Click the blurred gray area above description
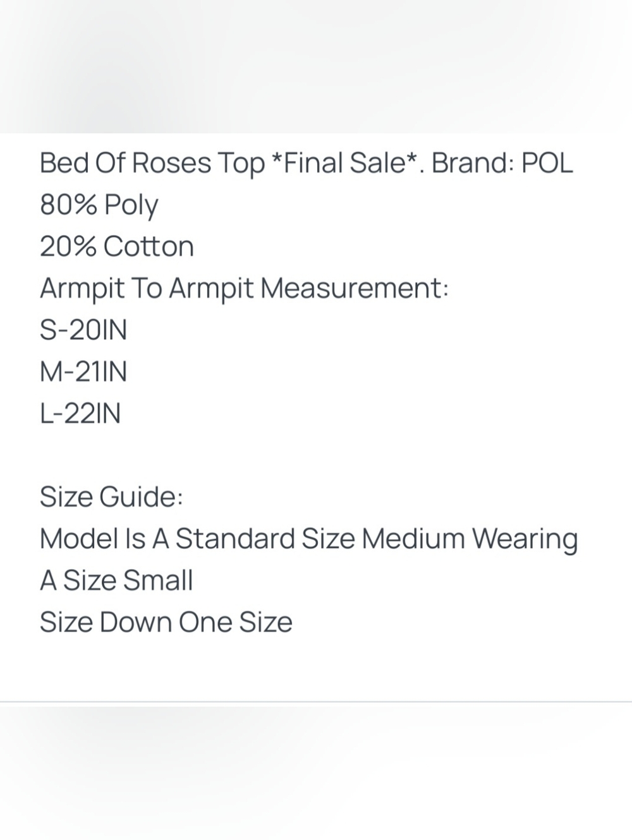The width and height of the screenshot is (632, 840). [x=316, y=66]
